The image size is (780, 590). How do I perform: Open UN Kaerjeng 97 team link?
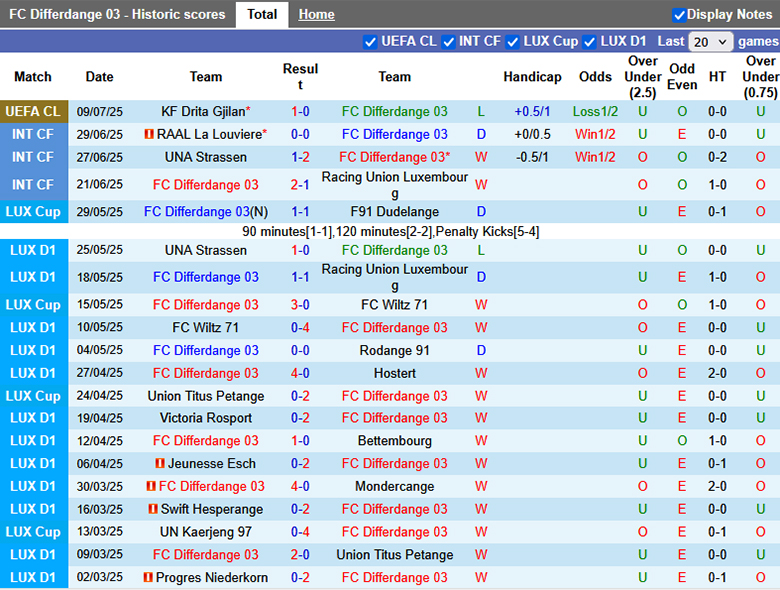point(205,532)
